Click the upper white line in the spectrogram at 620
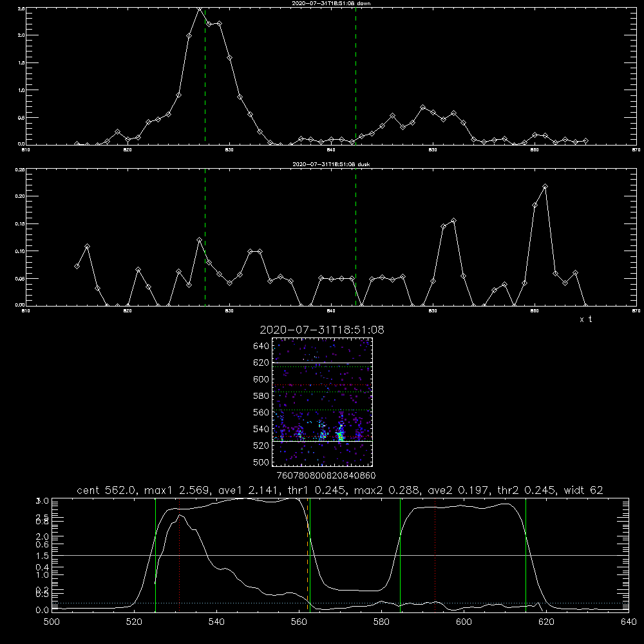644x644 pixels. pyautogui.click(x=322, y=363)
